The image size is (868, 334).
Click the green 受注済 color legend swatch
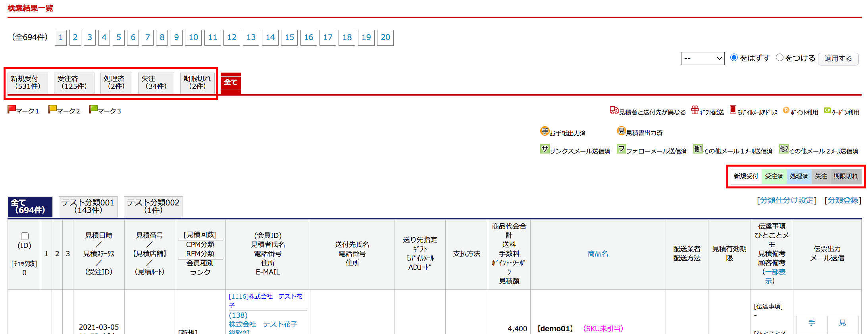(774, 176)
